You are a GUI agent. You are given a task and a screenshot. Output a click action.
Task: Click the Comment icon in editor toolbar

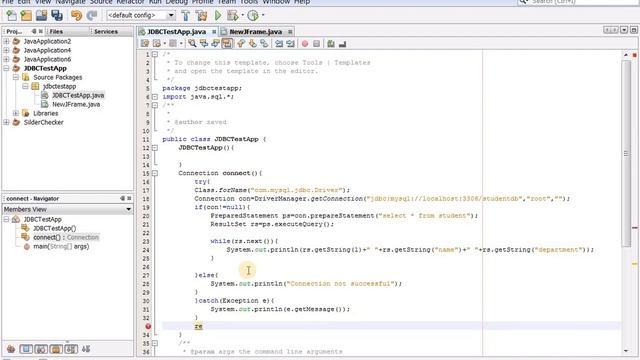pyautogui.click(x=331, y=44)
